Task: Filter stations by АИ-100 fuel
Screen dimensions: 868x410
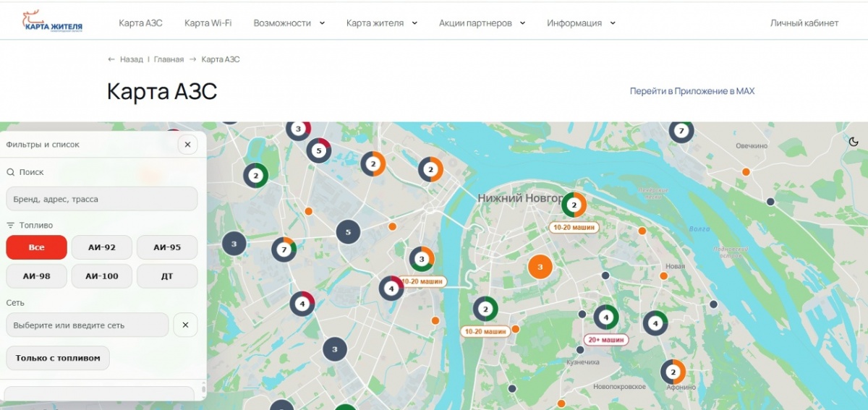Action: 101,276
